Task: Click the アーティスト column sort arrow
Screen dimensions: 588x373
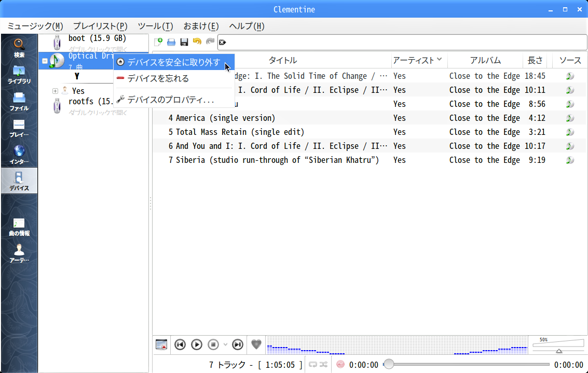Action: point(440,60)
